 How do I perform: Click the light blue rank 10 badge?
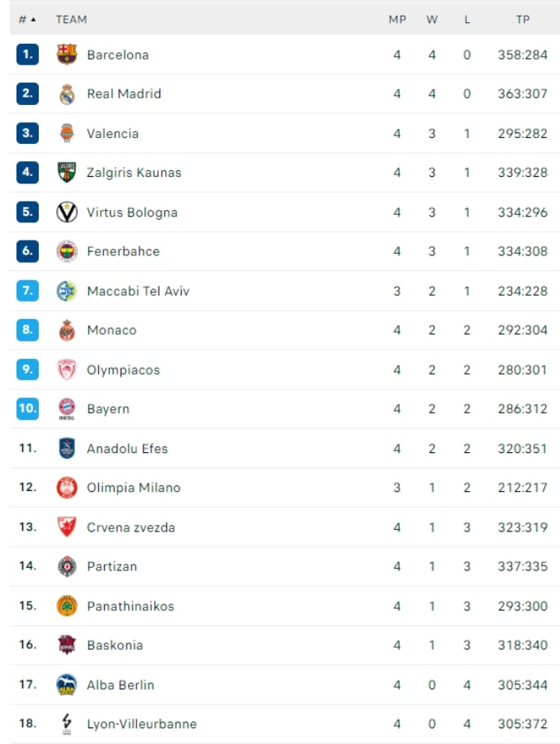pyautogui.click(x=27, y=408)
